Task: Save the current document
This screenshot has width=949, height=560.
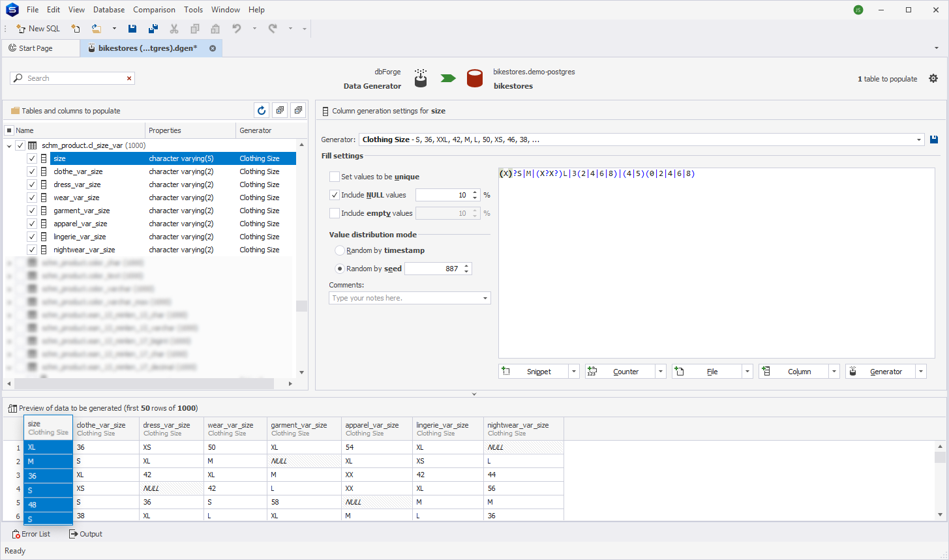Action: (132, 29)
